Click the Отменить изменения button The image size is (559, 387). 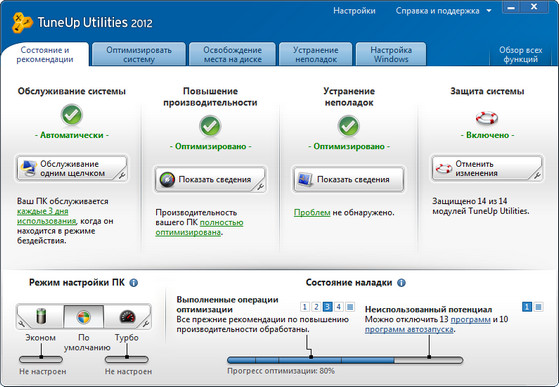(487, 169)
